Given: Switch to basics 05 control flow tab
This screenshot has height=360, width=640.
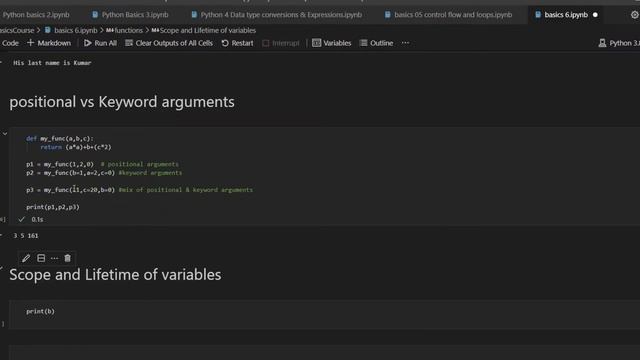Looking at the screenshot, I should [x=449, y=15].
